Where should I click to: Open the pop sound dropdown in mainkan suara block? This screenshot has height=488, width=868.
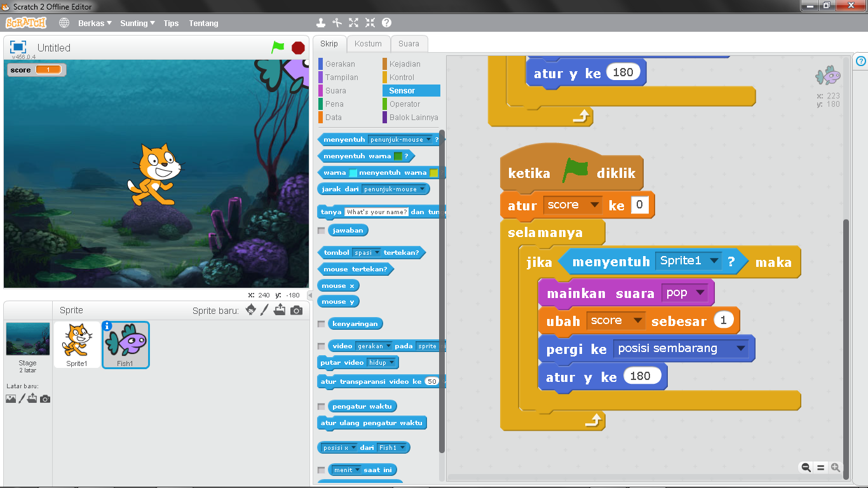(700, 293)
